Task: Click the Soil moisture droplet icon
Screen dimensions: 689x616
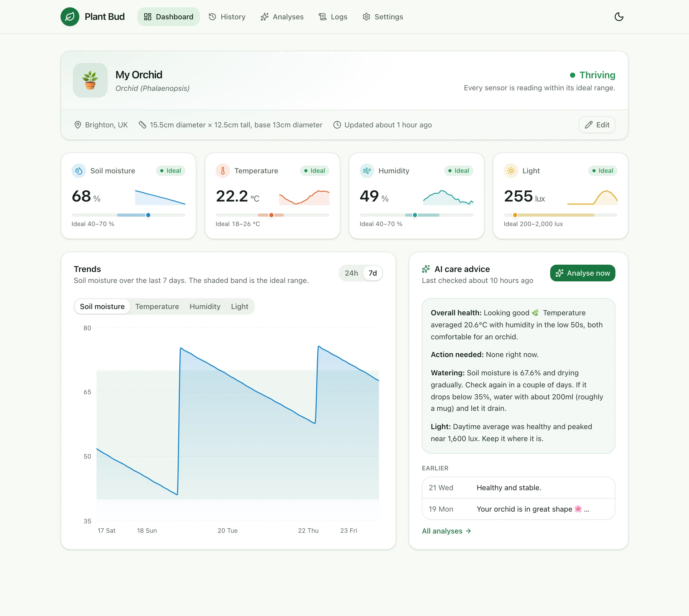Action: point(79,171)
